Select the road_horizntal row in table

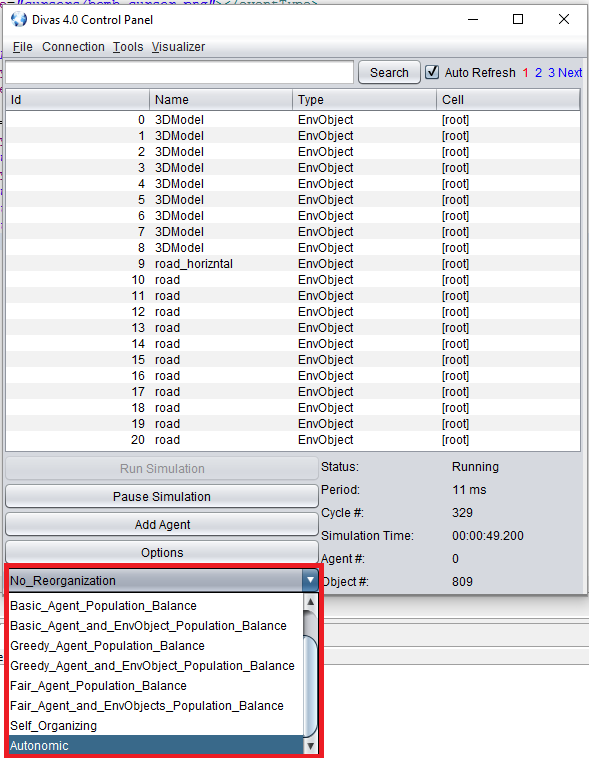click(x=293, y=264)
